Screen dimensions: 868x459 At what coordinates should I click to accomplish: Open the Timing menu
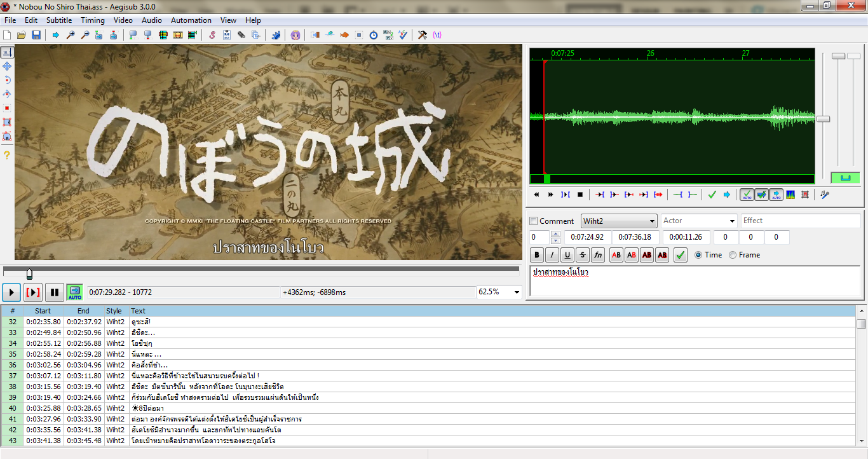pyautogui.click(x=93, y=20)
